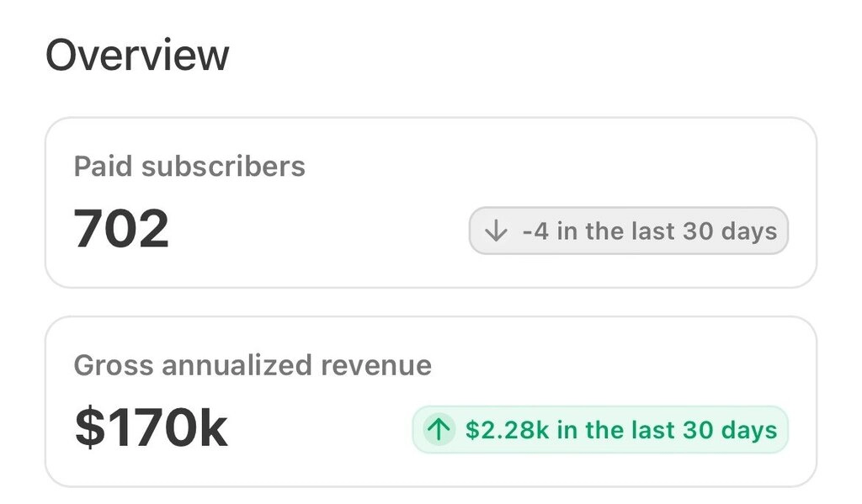This screenshot has width=862, height=504.
Task: Open the Paid subscribers card
Action: pyautogui.click(x=430, y=202)
